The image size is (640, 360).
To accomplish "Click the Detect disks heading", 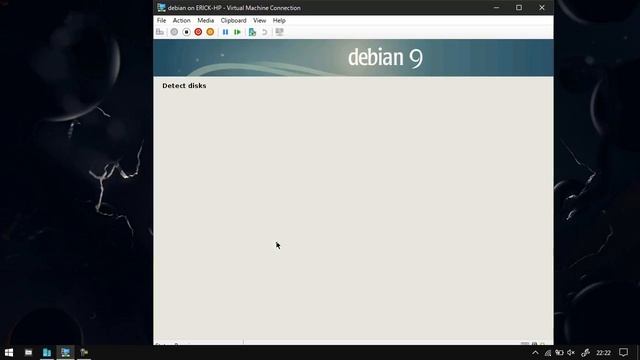I will [x=184, y=86].
